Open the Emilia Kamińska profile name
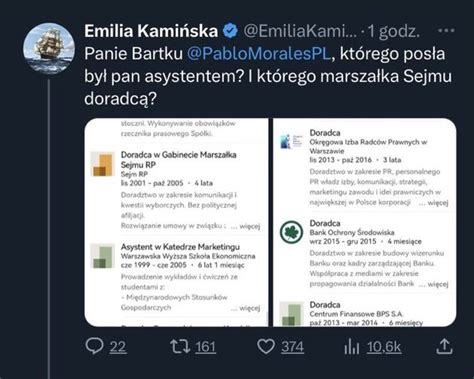 [x=151, y=31]
